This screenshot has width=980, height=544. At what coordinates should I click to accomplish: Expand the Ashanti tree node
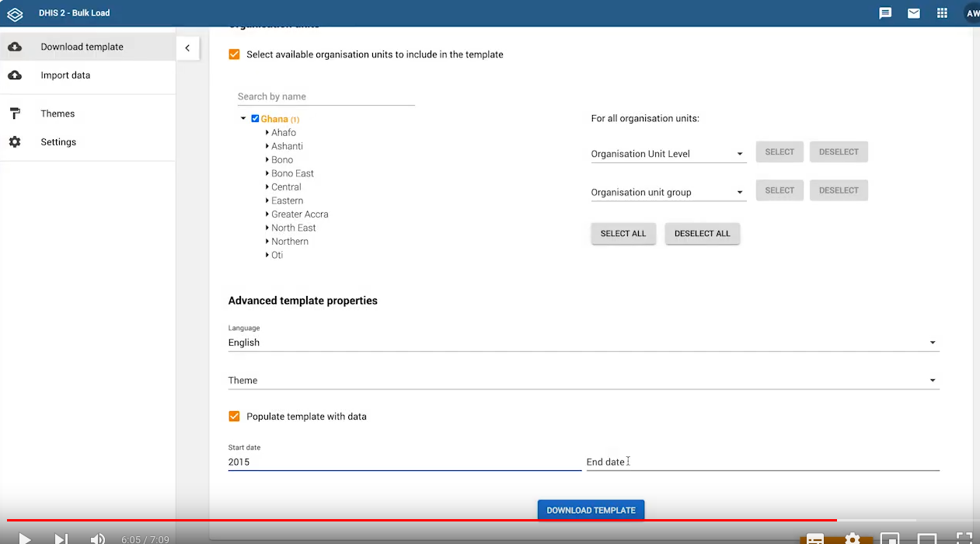tap(267, 146)
